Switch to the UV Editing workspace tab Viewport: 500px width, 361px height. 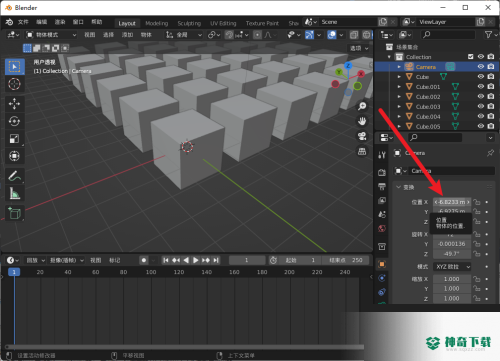coord(223,23)
